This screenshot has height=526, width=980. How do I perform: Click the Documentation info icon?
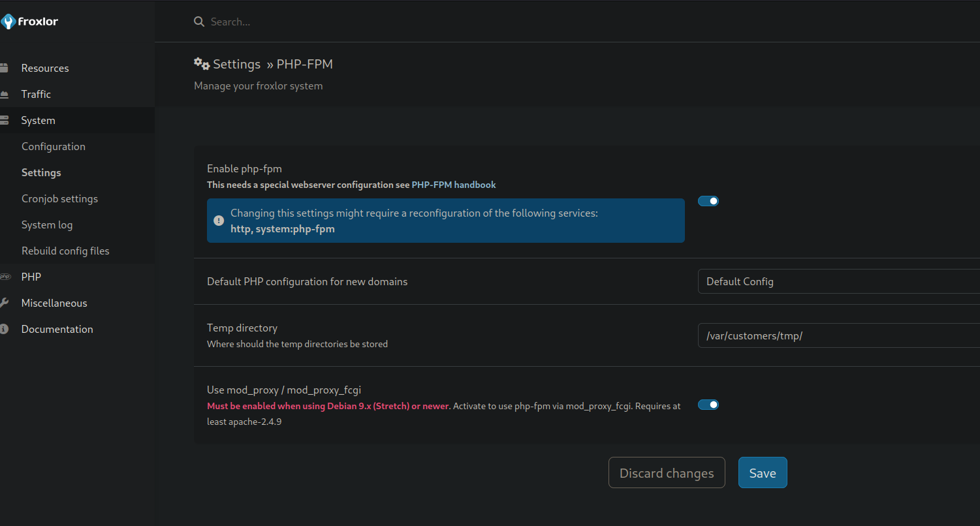pyautogui.click(x=4, y=329)
